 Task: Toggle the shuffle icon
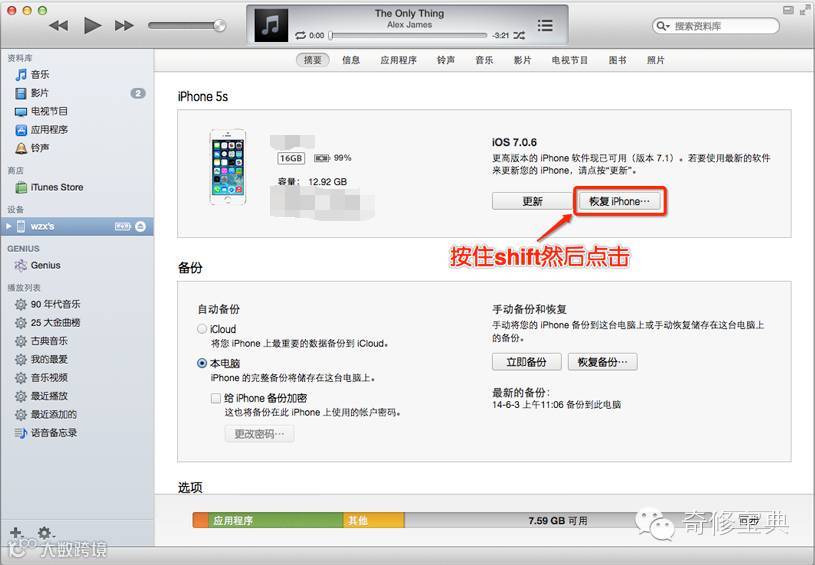coord(519,35)
